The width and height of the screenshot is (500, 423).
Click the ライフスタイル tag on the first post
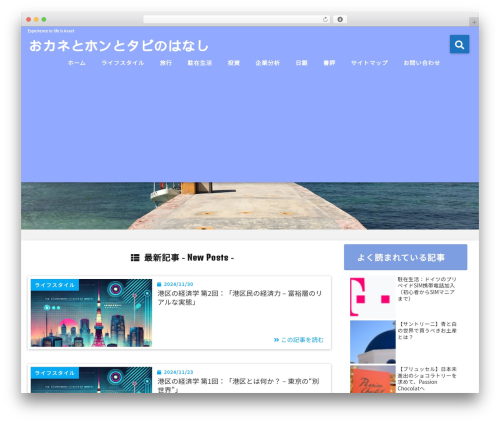click(x=55, y=285)
